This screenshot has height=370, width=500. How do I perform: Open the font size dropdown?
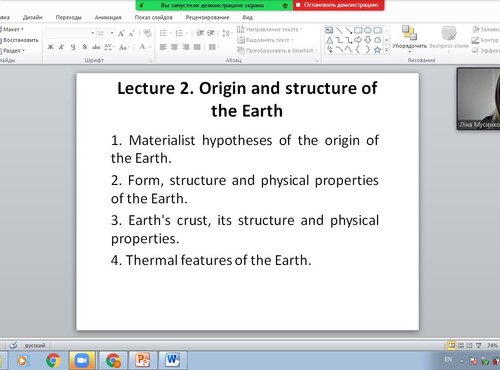tap(112, 33)
